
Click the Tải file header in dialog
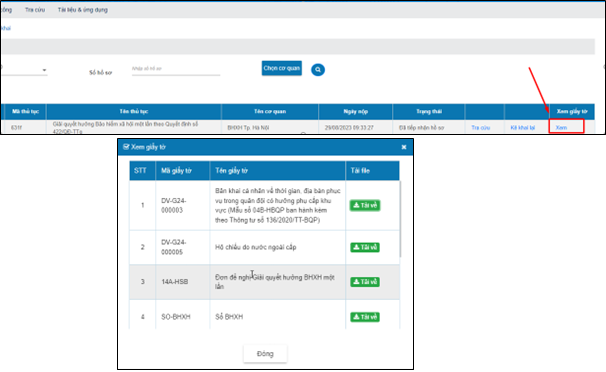(x=372, y=171)
